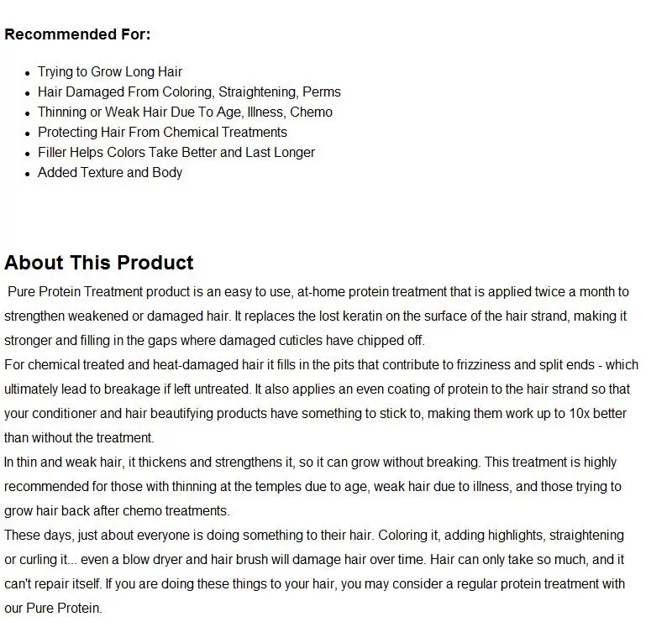Click 'Hair Damaged From Coloring, Straightening, Perms' item
The image size is (672, 622).
click(x=189, y=91)
